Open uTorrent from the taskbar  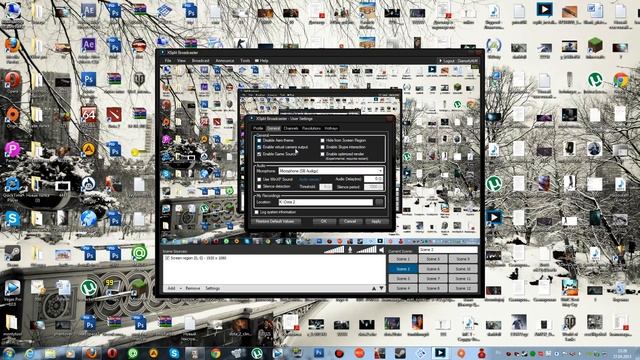click(x=257, y=353)
